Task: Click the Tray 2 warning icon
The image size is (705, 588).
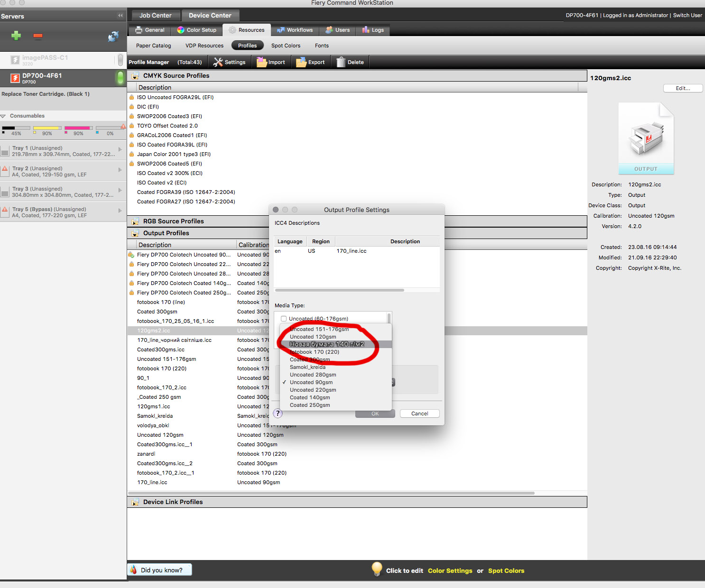Action: (x=5, y=169)
